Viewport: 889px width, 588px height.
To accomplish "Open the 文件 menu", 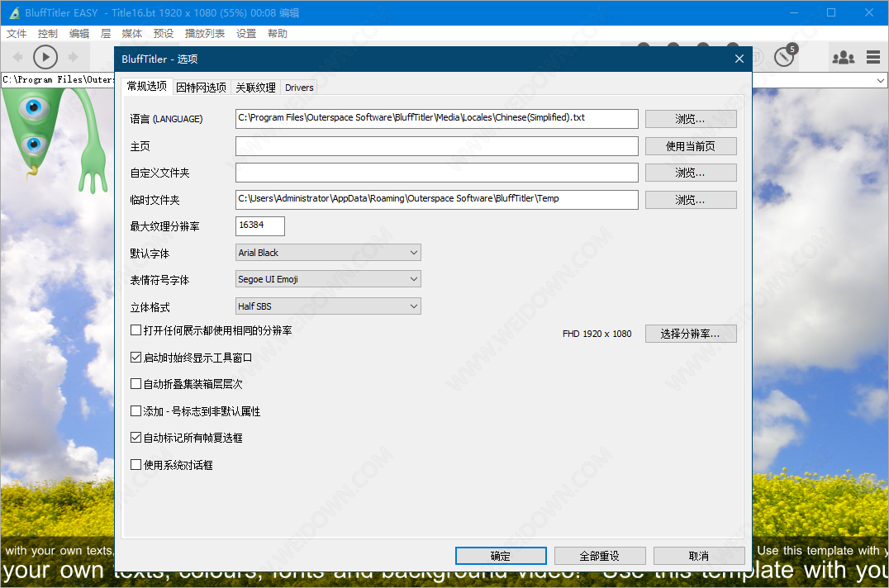I will tap(17, 33).
